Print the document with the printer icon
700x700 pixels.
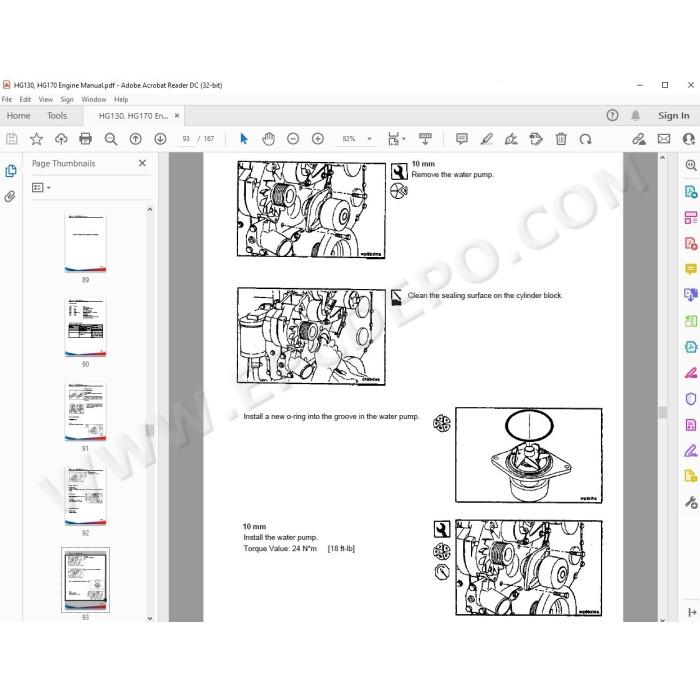tap(85, 139)
